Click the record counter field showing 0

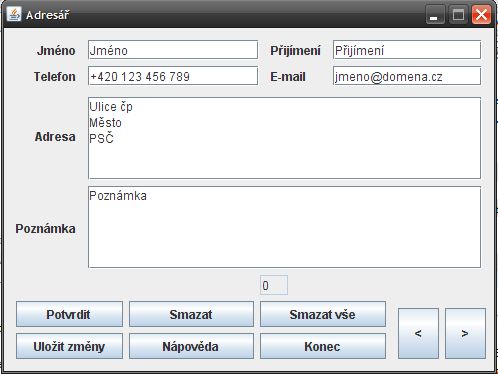(x=274, y=285)
